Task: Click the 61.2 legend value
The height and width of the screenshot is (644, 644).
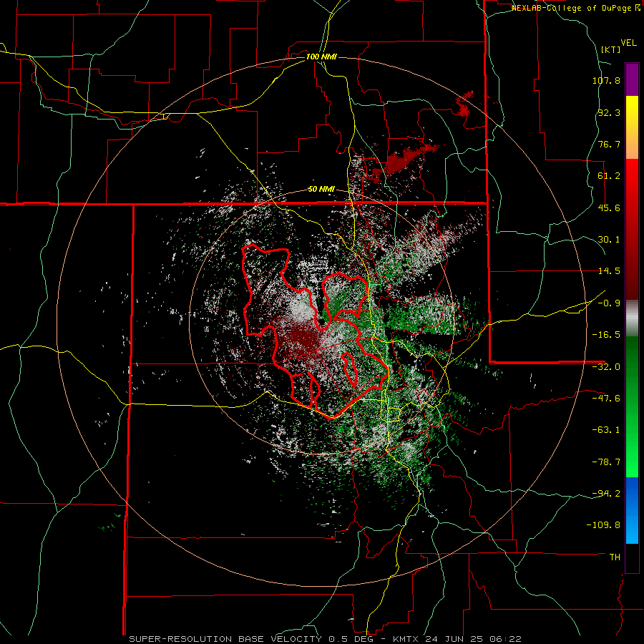Action: tap(609, 176)
